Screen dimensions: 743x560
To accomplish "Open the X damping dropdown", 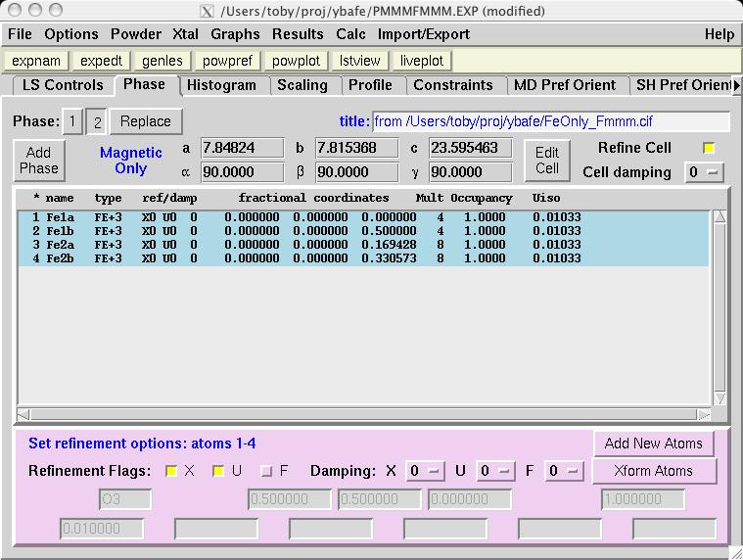I will (x=425, y=471).
